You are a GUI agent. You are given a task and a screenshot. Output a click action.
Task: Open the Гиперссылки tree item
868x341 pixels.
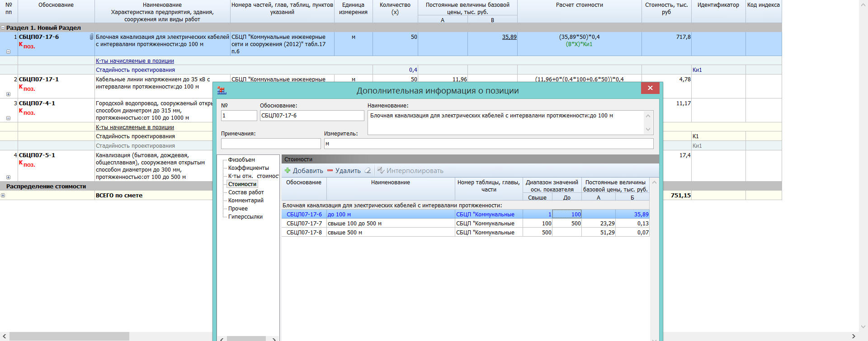[x=245, y=217]
